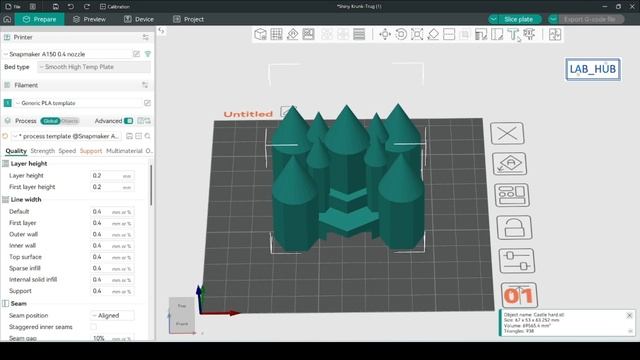Screen dimensions: 640x360
Task: Save project with the save icon
Action: (x=56, y=7)
